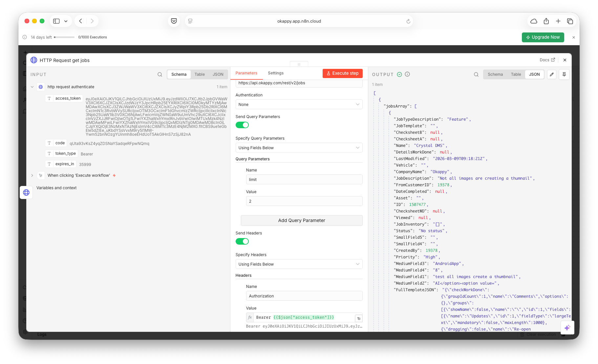Open a new browser tab with plus icon
The image size is (598, 364).
point(558,21)
